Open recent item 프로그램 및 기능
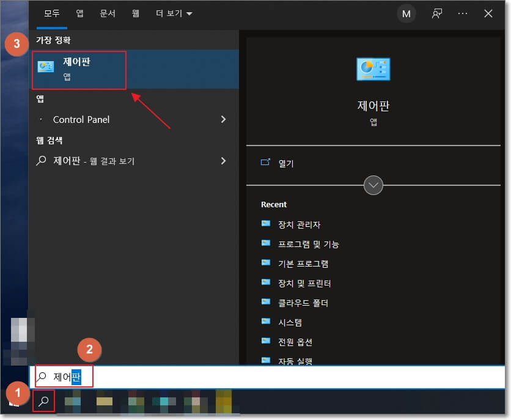The width and height of the screenshot is (511, 420). pos(309,245)
